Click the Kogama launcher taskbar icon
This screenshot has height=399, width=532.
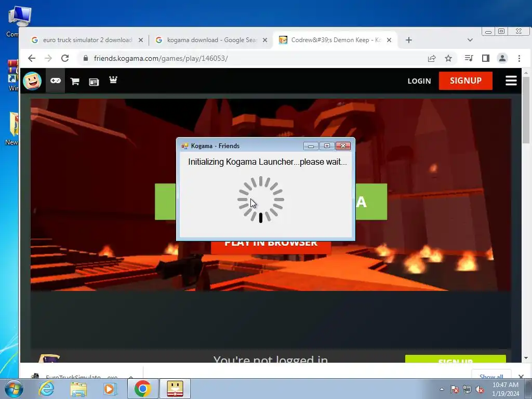pos(175,389)
